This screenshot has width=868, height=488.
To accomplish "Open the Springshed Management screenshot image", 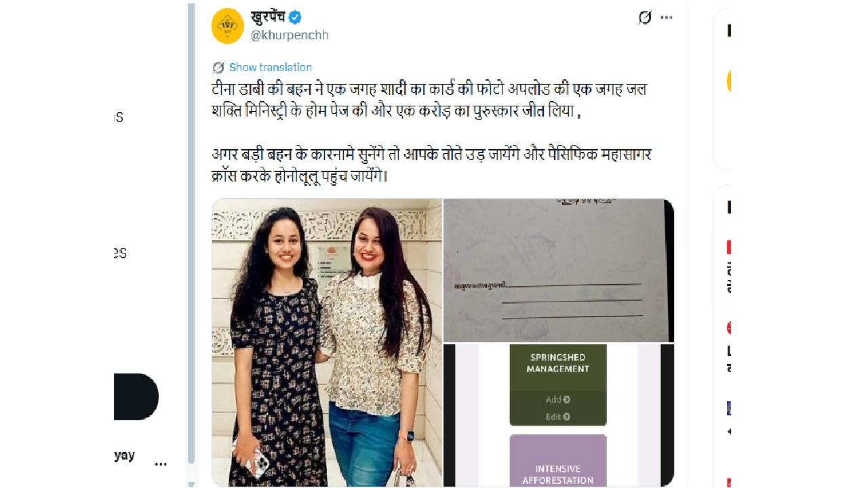I will pos(559,415).
